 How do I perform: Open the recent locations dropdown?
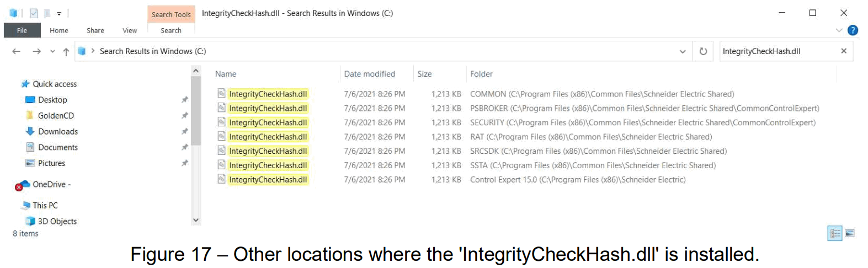point(52,51)
